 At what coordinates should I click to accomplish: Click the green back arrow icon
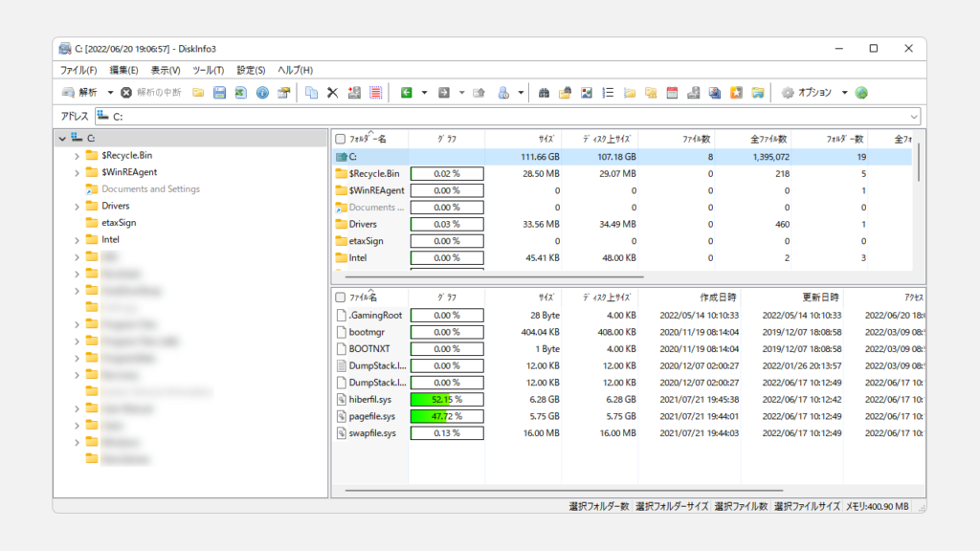(406, 93)
